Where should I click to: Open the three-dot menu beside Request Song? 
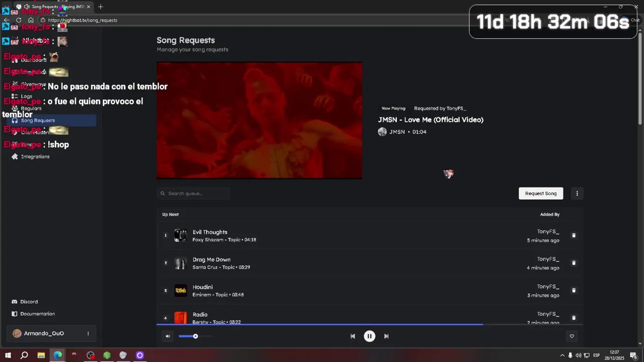pos(577,194)
